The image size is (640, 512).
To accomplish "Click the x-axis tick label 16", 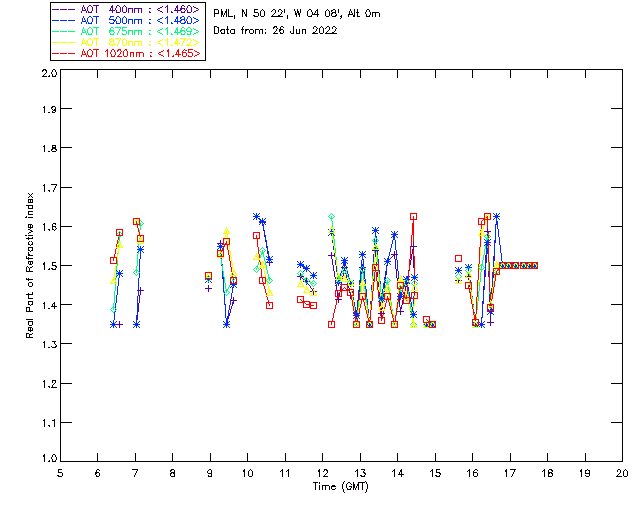I will 472,473.
